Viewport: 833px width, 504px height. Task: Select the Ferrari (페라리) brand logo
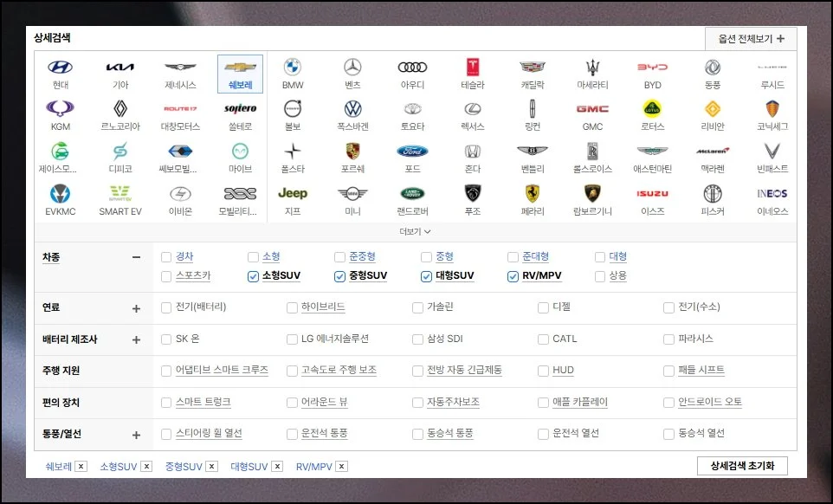coord(533,193)
